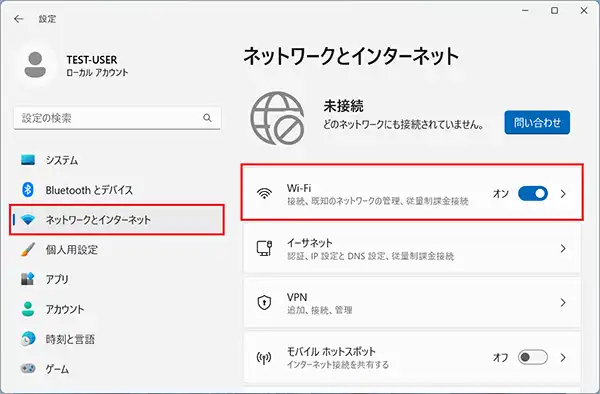
Task: Open VPN settings chevron
Action: pos(563,303)
